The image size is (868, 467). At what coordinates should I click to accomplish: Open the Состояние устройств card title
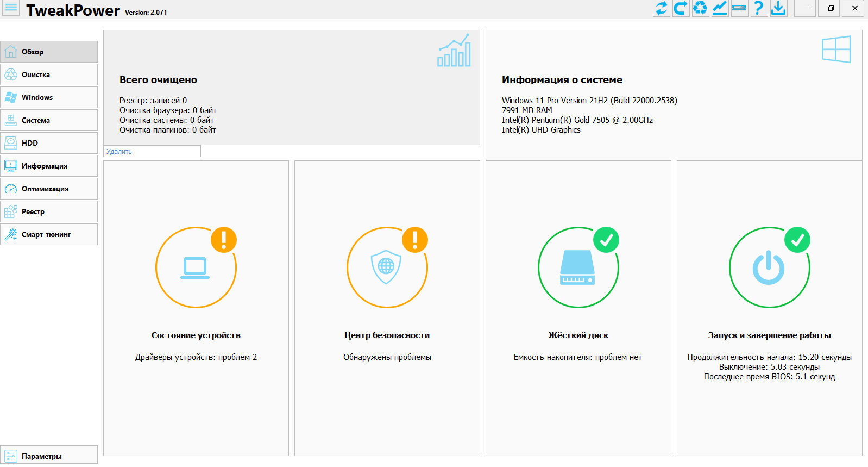tap(196, 335)
